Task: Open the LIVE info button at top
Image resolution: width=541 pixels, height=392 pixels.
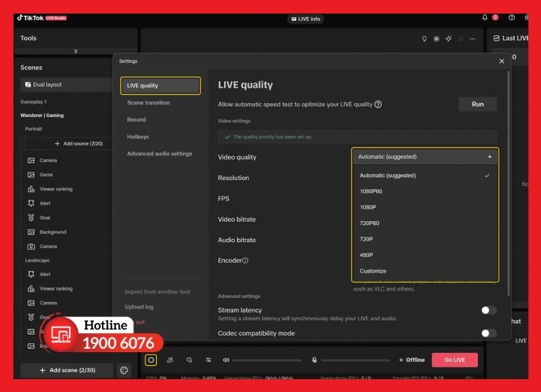Action: pos(306,19)
